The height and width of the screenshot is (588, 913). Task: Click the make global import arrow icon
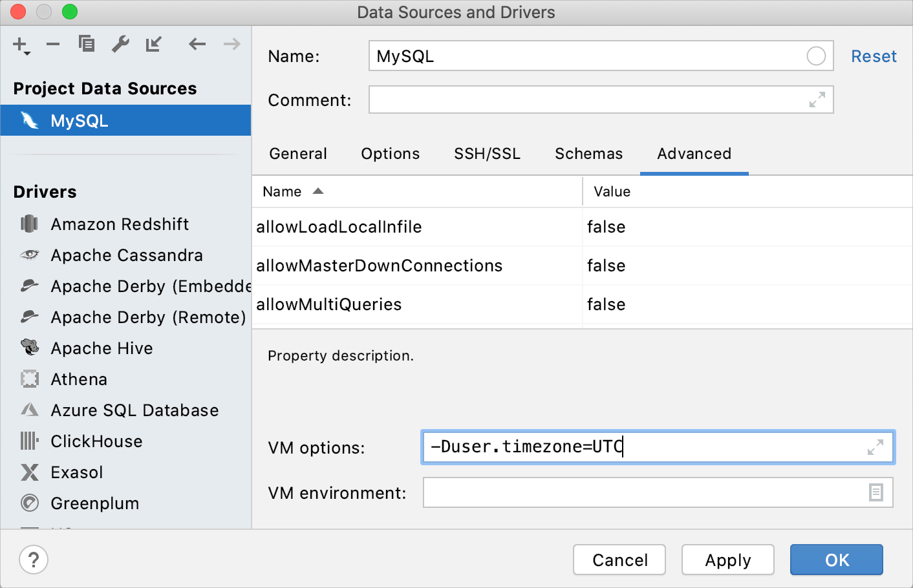[154, 44]
